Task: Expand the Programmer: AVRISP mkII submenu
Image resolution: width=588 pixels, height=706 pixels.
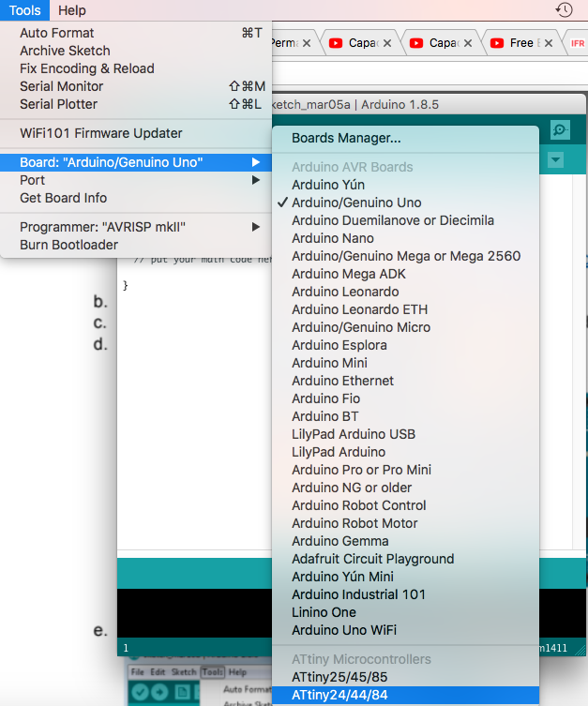Action: 136,227
